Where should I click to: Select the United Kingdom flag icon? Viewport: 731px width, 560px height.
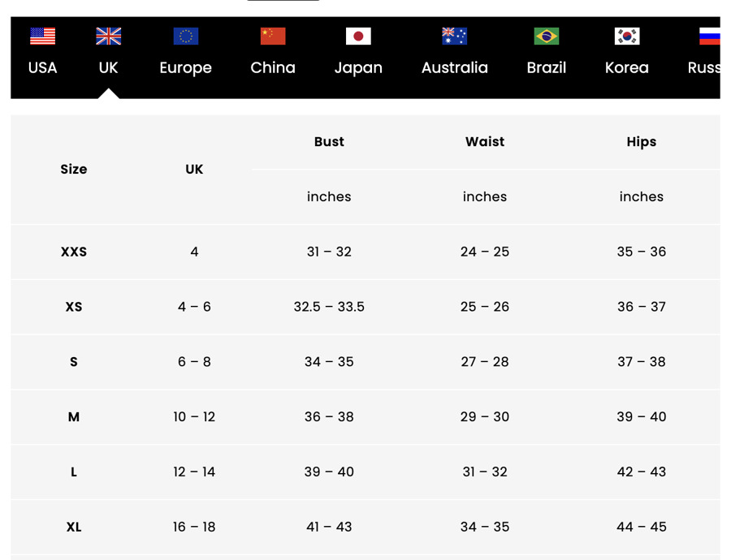click(x=108, y=36)
